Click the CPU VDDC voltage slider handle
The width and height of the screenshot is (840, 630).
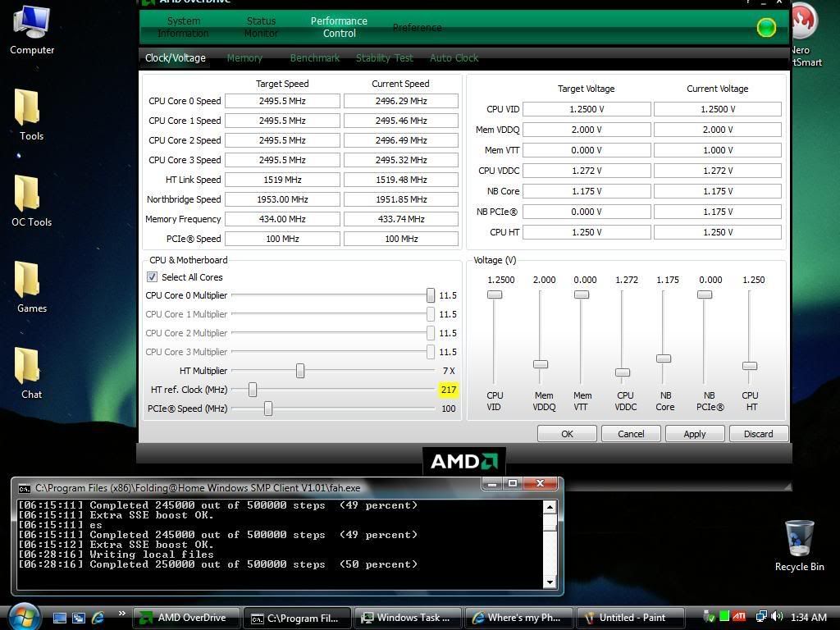point(623,372)
